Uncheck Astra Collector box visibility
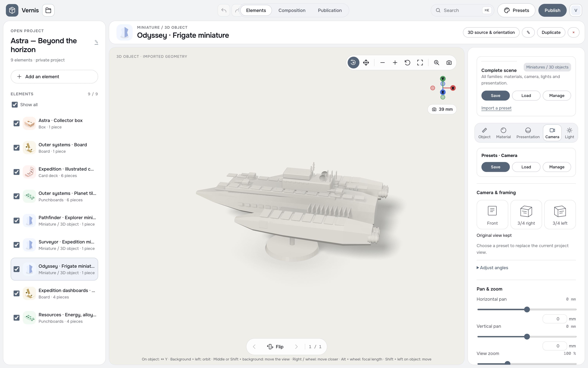 click(17, 123)
